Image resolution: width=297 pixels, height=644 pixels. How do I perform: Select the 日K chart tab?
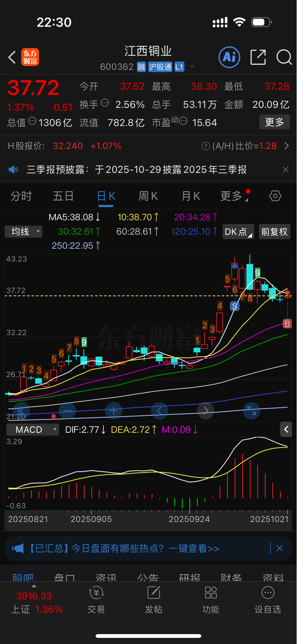point(106,196)
